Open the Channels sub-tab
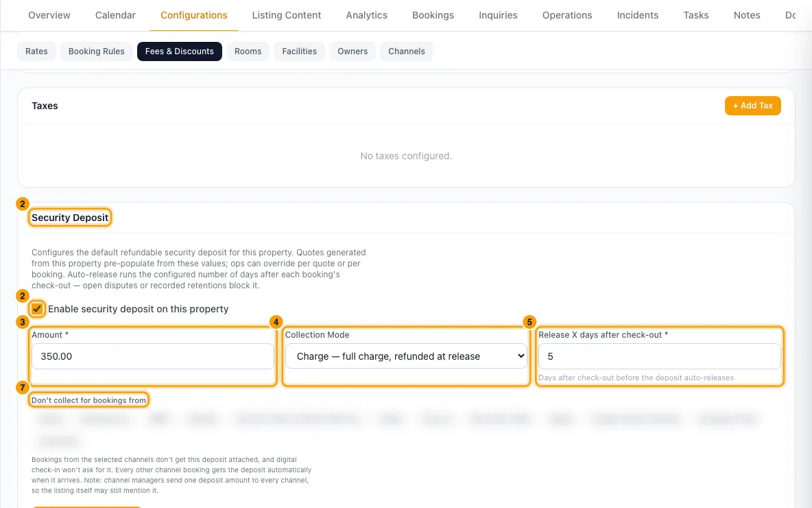The image size is (812, 508). [407, 51]
